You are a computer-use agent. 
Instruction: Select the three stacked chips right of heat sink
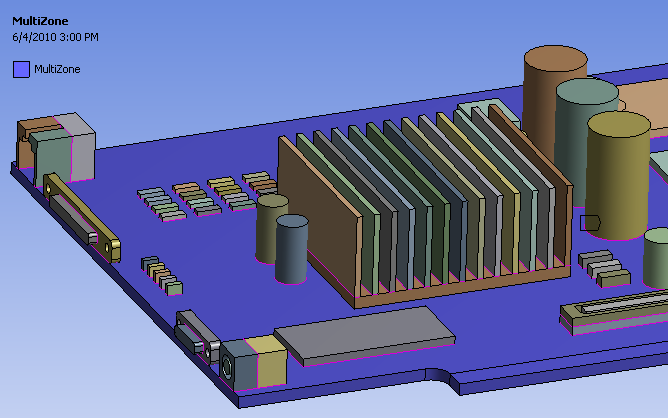(604, 268)
